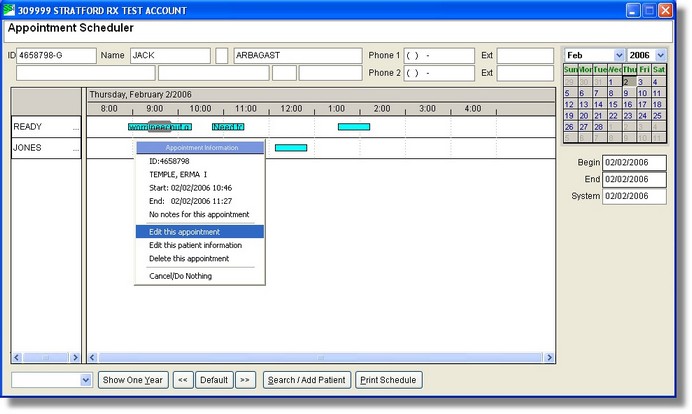Click the Phone 2 input field
692x414 pixels.
coord(439,73)
